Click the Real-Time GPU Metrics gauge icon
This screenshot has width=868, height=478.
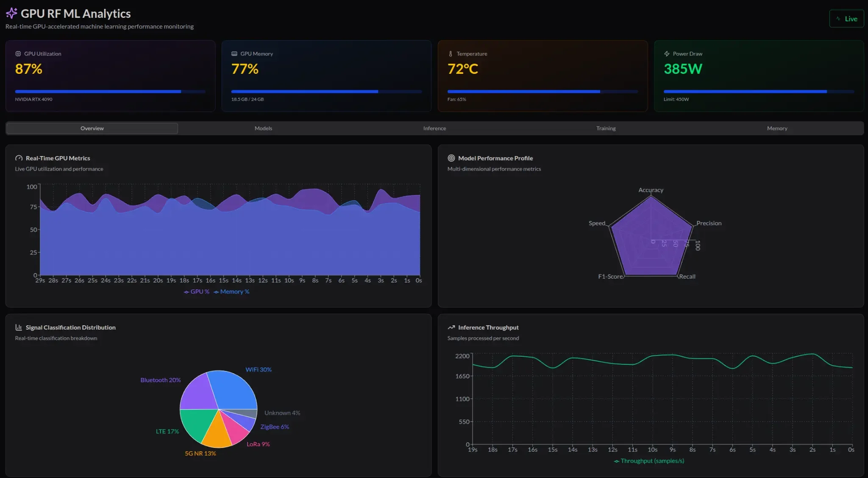pyautogui.click(x=19, y=158)
